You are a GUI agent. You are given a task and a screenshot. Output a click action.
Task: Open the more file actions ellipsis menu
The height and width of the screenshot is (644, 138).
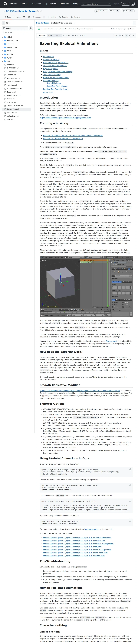click(x=134, y=23)
